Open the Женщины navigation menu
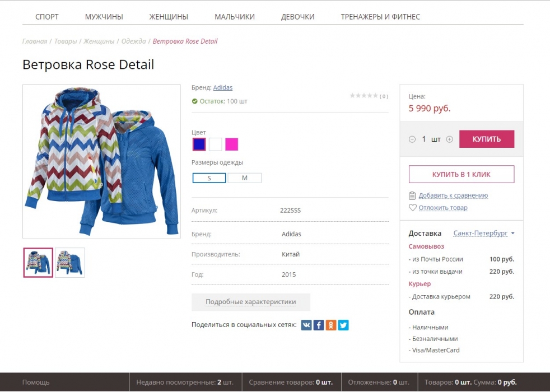 169,17
